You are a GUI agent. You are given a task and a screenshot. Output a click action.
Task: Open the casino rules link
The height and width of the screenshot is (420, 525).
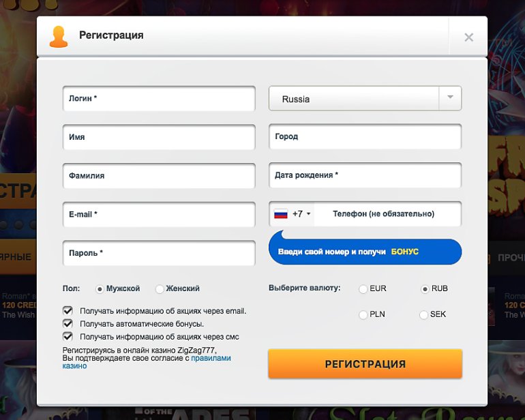(211, 358)
